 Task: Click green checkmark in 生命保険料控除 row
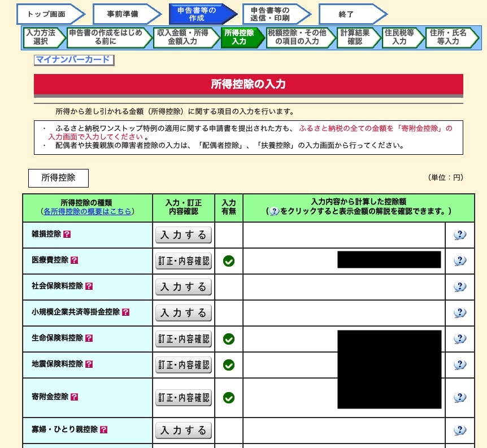tap(229, 339)
